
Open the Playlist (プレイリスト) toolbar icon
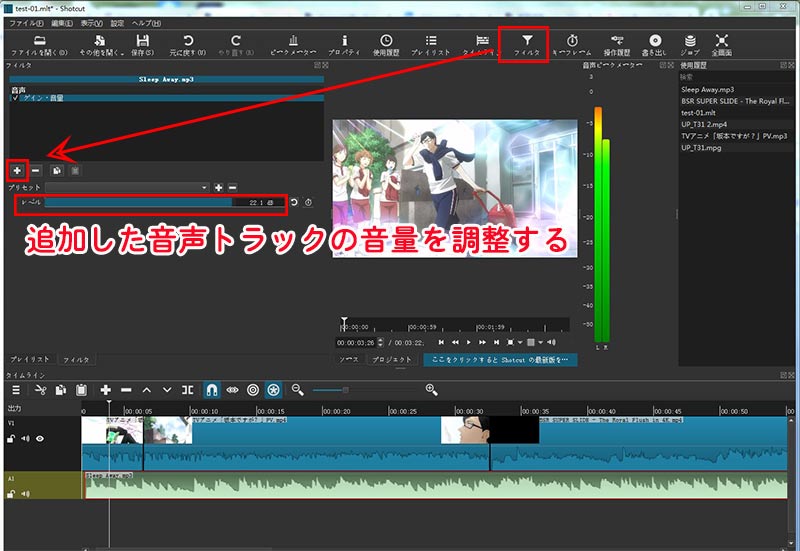click(x=431, y=45)
